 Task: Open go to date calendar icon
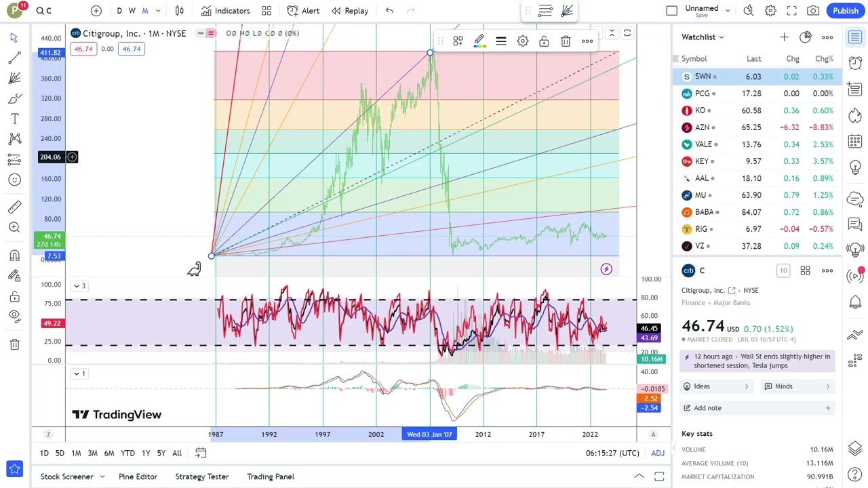pyautogui.click(x=201, y=453)
